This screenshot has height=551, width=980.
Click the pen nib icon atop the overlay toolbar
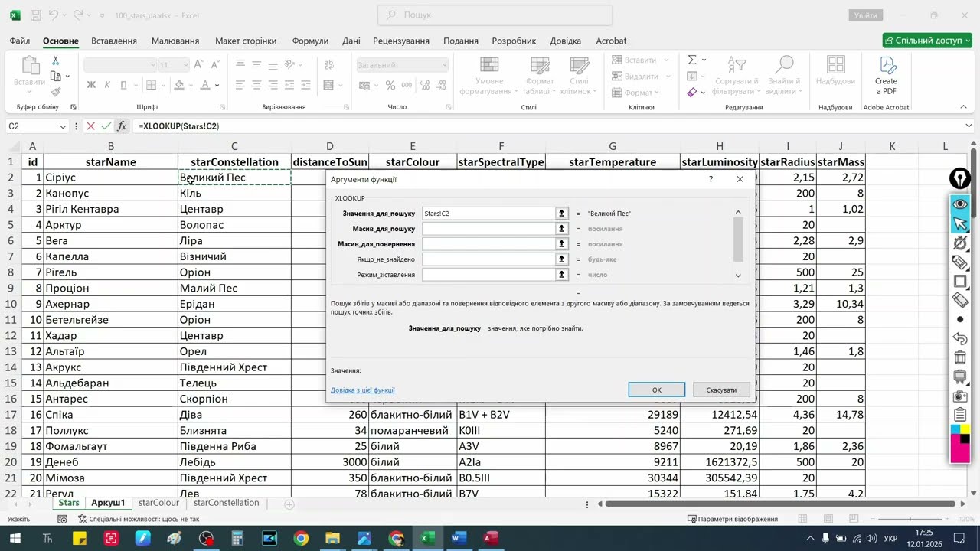pos(960,179)
